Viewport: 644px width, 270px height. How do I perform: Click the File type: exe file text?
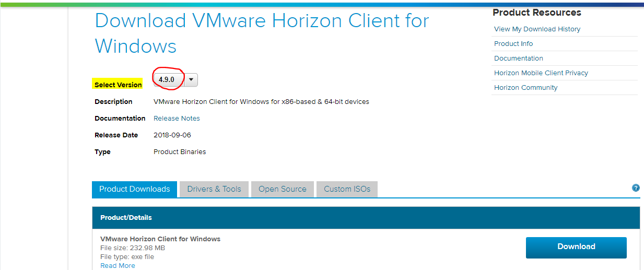[x=127, y=256]
